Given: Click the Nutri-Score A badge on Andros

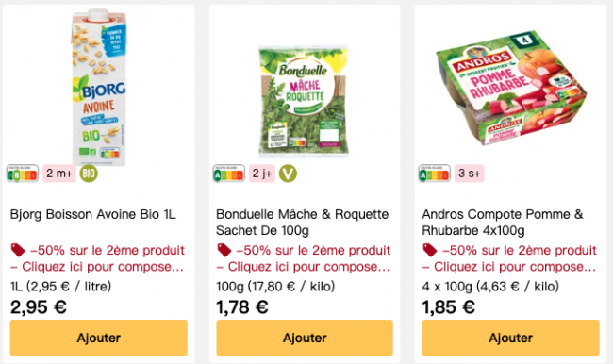Looking at the screenshot, I should 435,174.
